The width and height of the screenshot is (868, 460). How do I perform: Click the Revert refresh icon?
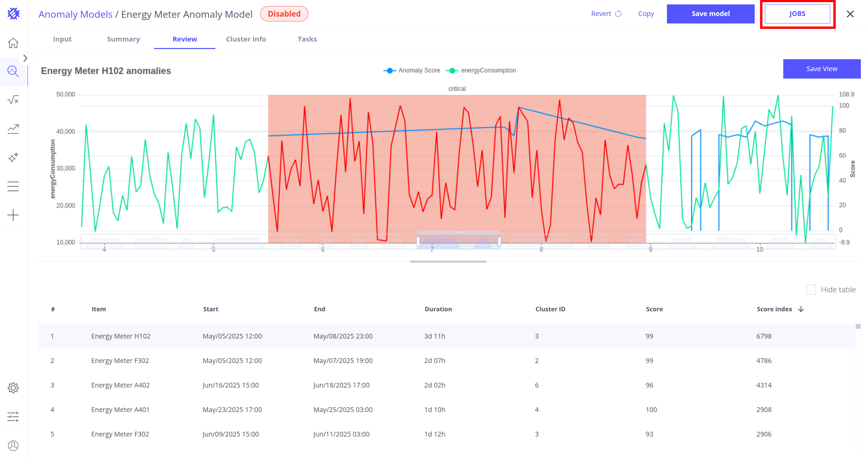click(618, 14)
